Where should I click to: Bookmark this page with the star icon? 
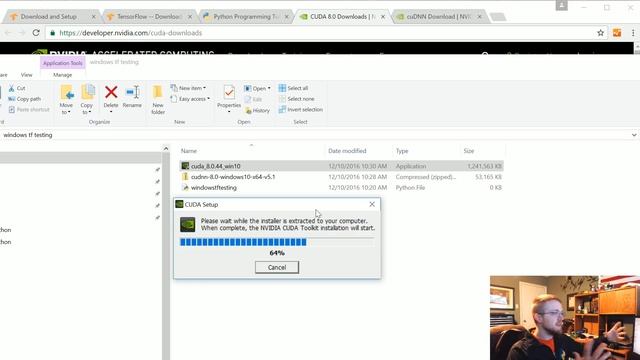tap(600, 33)
